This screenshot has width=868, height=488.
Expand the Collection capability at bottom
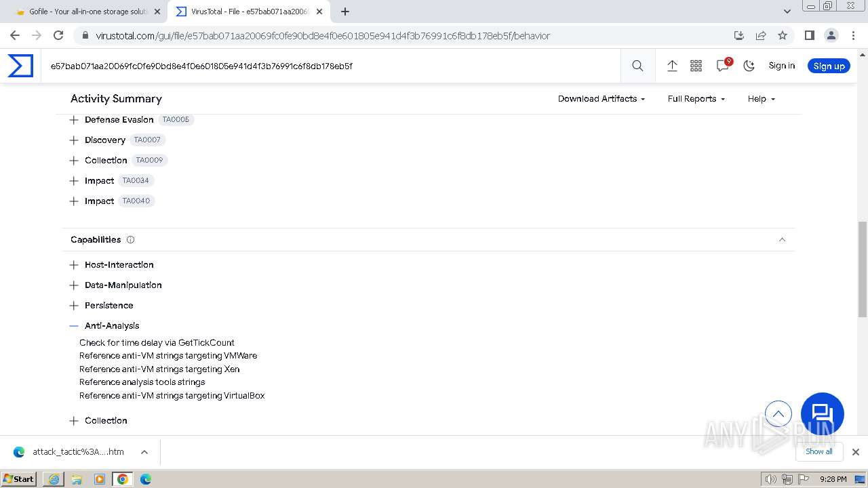click(74, 421)
